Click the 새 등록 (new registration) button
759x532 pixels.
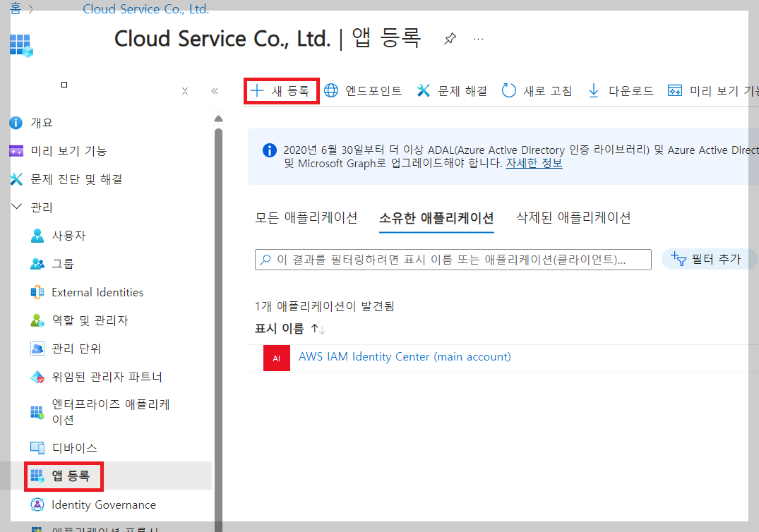pos(281,91)
